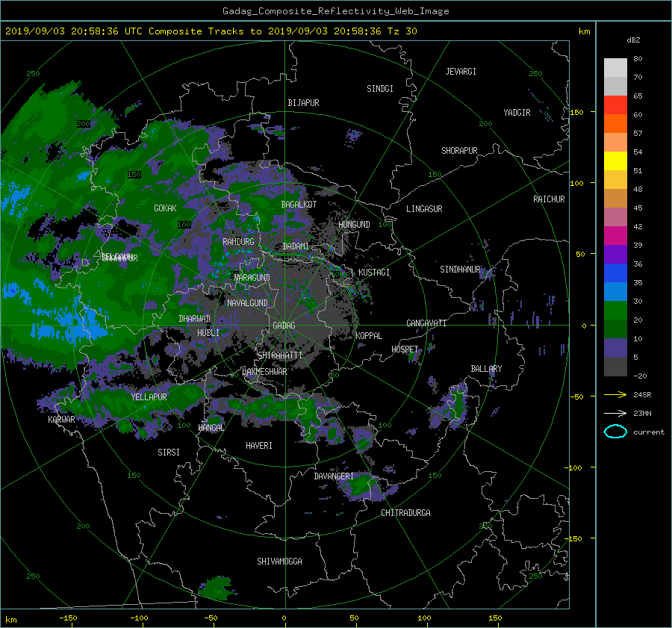This screenshot has height=628, width=672.
Task: Pick the magenta 39-42 dBZ swatch
Action: pyautogui.click(x=615, y=235)
